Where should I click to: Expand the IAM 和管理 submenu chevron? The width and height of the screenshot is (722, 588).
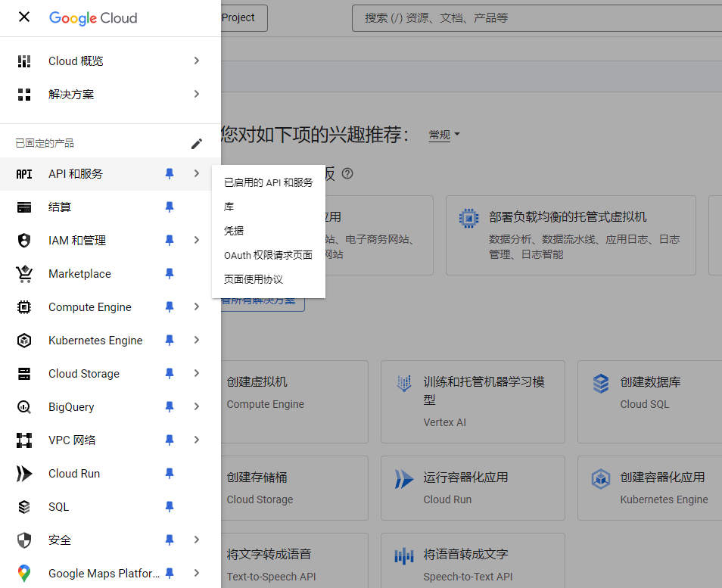pos(197,240)
